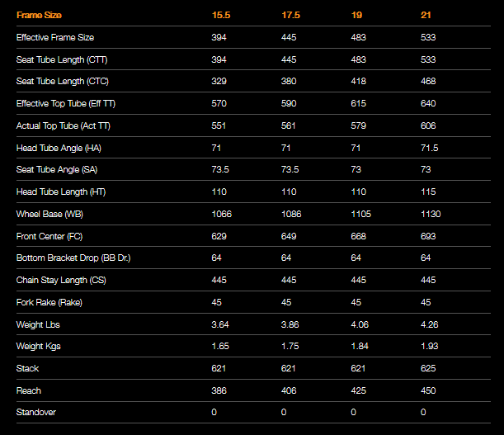The height and width of the screenshot is (435, 504).
Task: Select the Chain Stay Length (CS) label
Action: pyautogui.click(x=60, y=280)
